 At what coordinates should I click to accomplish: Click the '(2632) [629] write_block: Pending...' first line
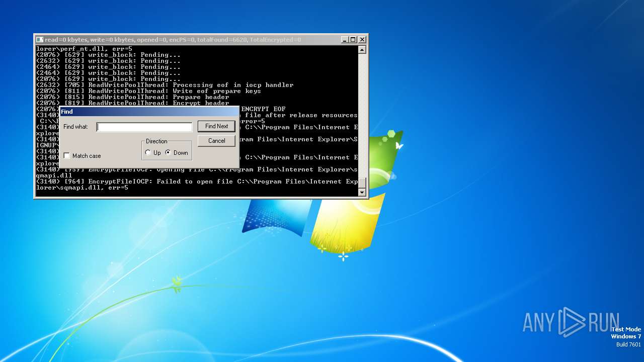109,61
